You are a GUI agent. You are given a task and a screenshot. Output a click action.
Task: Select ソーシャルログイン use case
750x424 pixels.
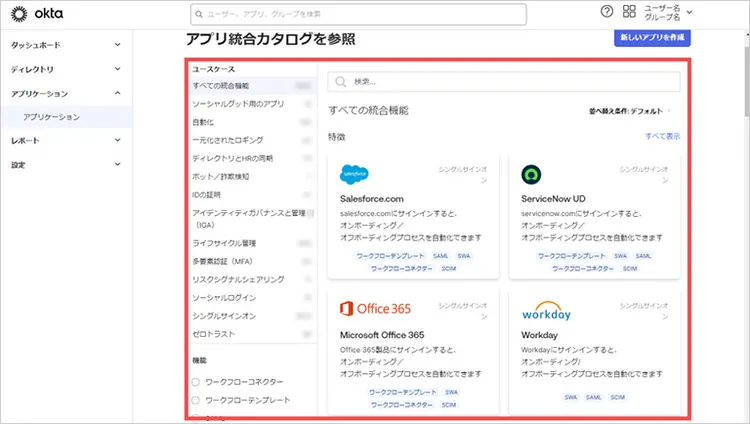(224, 298)
